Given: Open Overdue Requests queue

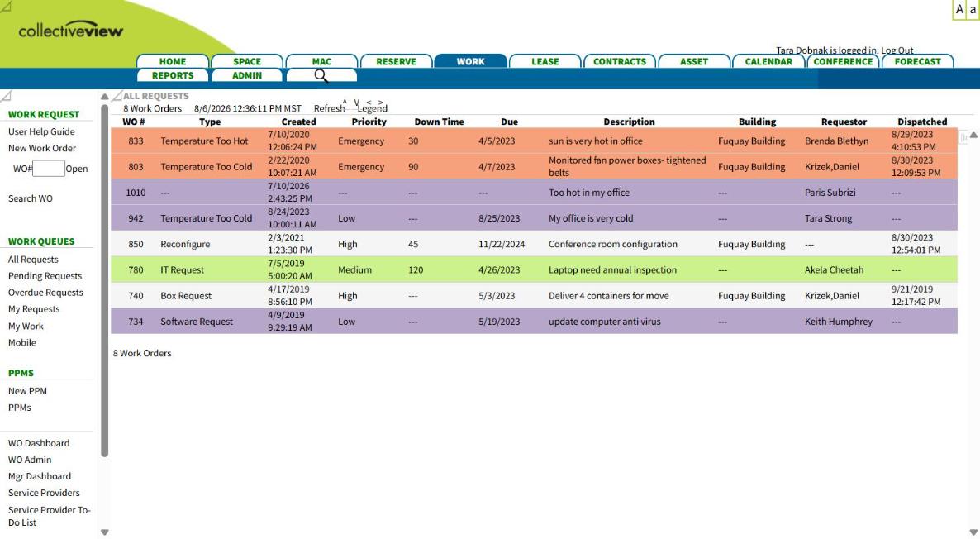Looking at the screenshot, I should coord(45,293).
